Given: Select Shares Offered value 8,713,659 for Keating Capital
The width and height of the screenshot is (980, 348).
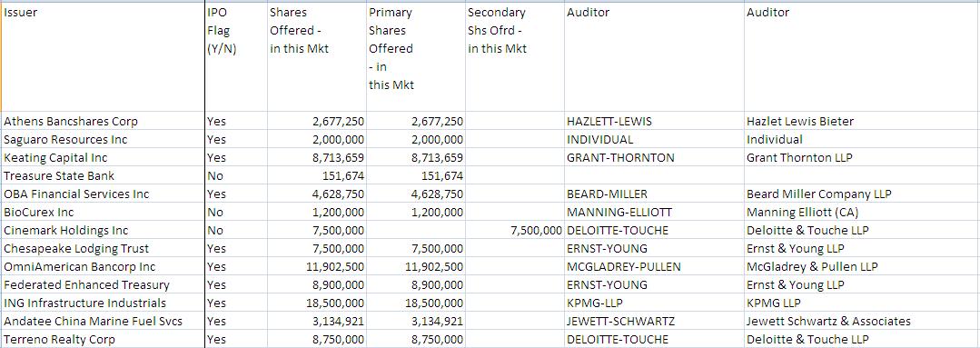Looking at the screenshot, I should (x=317, y=157).
